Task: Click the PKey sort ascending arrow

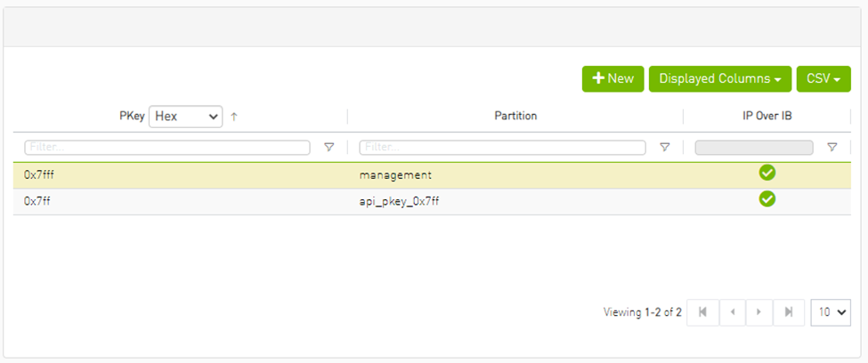Action: click(234, 117)
